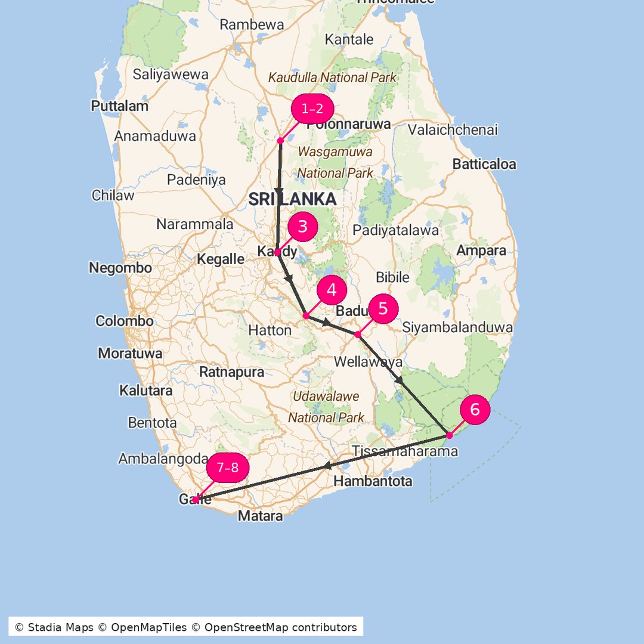Select the Siyambalanduwa label
The image size is (644, 644).
[x=457, y=327]
